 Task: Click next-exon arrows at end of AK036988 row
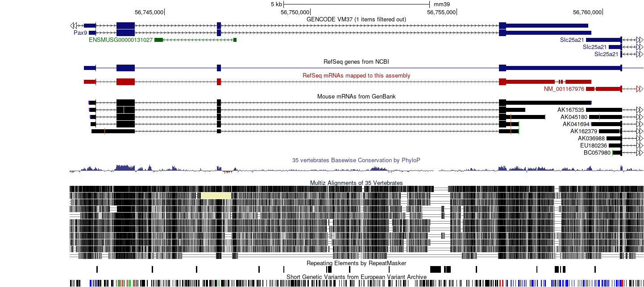click(640, 138)
